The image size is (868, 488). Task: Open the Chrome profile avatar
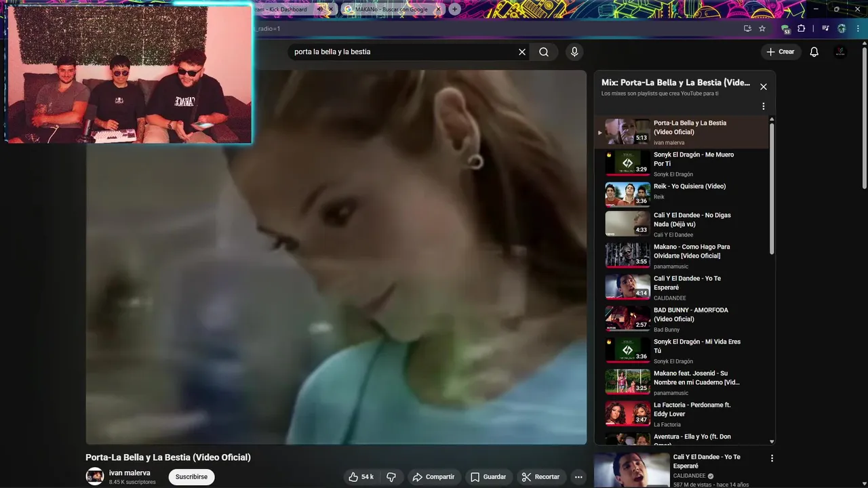842,28
